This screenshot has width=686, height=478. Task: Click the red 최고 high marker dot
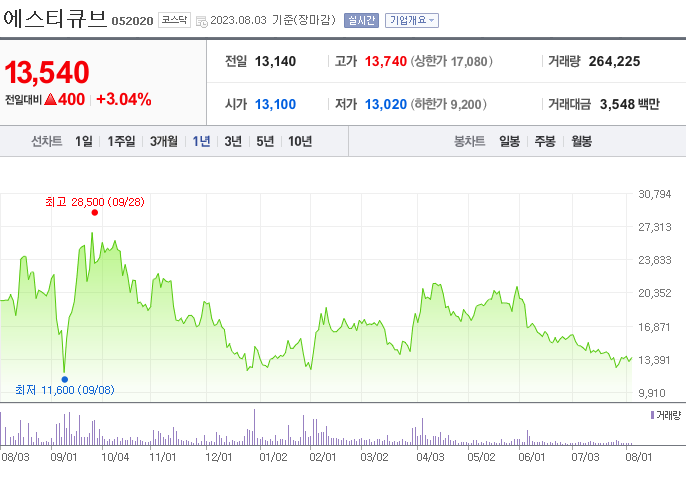(94, 213)
